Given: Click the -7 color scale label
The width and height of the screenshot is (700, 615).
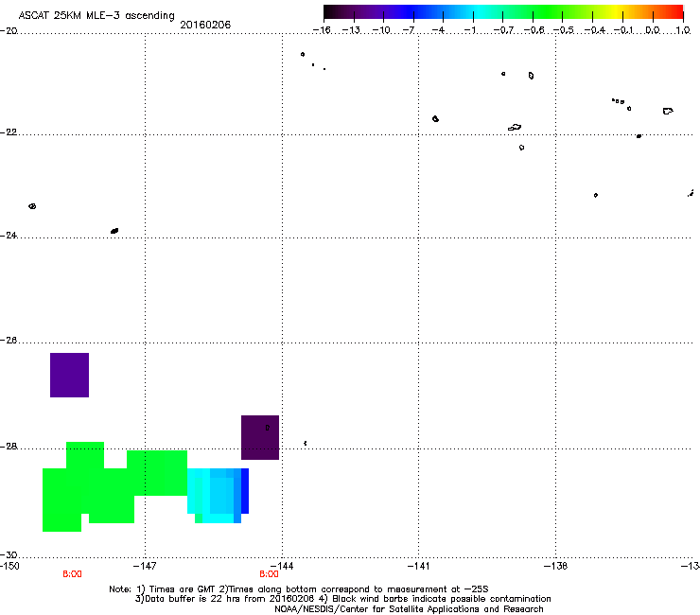Looking at the screenshot, I should coord(409,30).
